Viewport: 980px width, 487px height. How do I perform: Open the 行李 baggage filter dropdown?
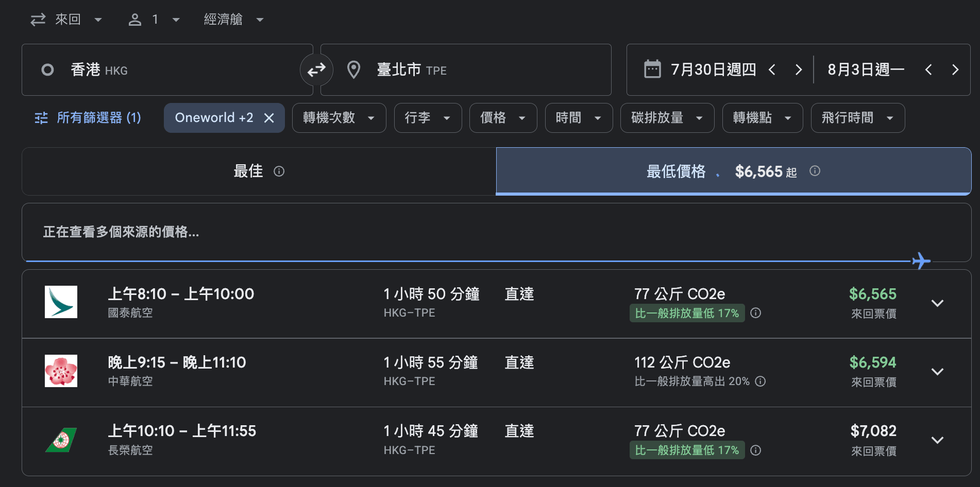(x=428, y=118)
